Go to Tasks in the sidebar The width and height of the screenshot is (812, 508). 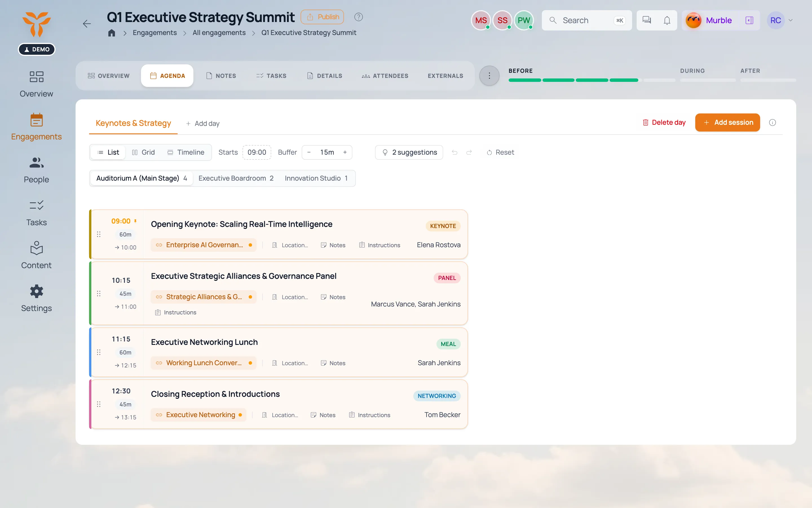click(36, 213)
